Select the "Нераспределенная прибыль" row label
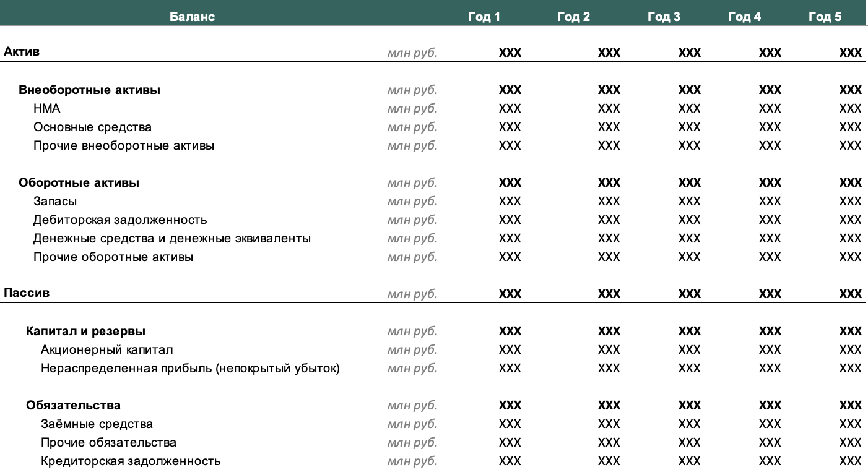Viewport: 868px width, 475px height. [x=190, y=369]
